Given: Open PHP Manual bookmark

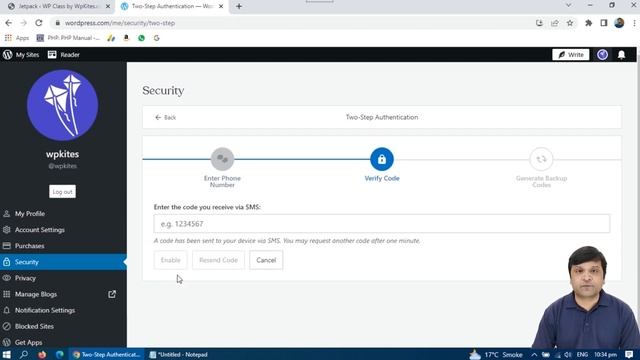Looking at the screenshot, I should click(x=68, y=38).
